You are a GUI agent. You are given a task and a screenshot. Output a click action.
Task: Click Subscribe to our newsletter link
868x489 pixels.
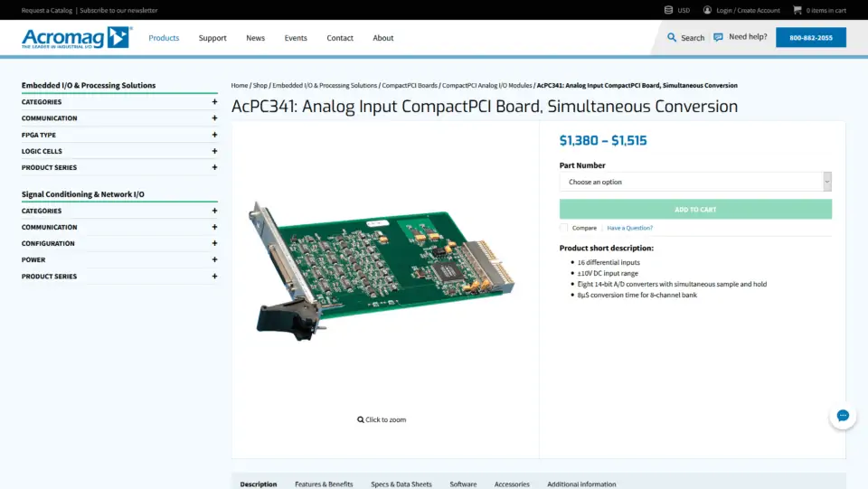118,10
